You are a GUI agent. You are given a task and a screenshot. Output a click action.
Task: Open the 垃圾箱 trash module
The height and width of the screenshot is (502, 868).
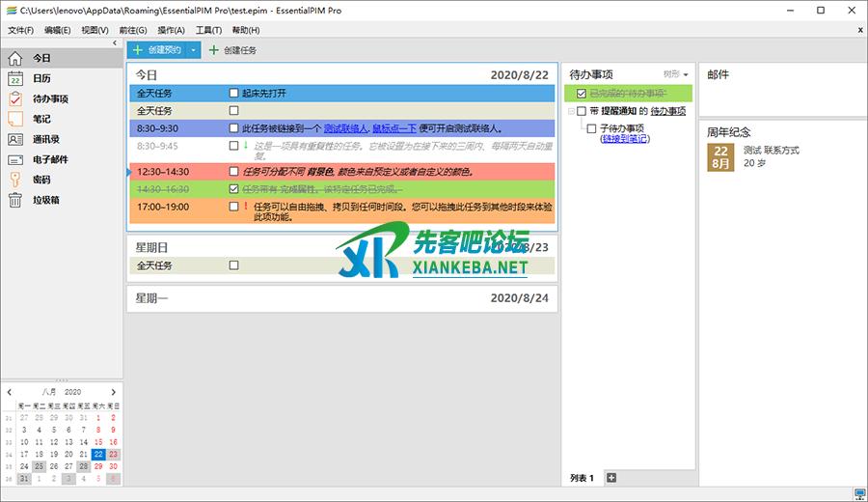pyautogui.click(x=46, y=200)
